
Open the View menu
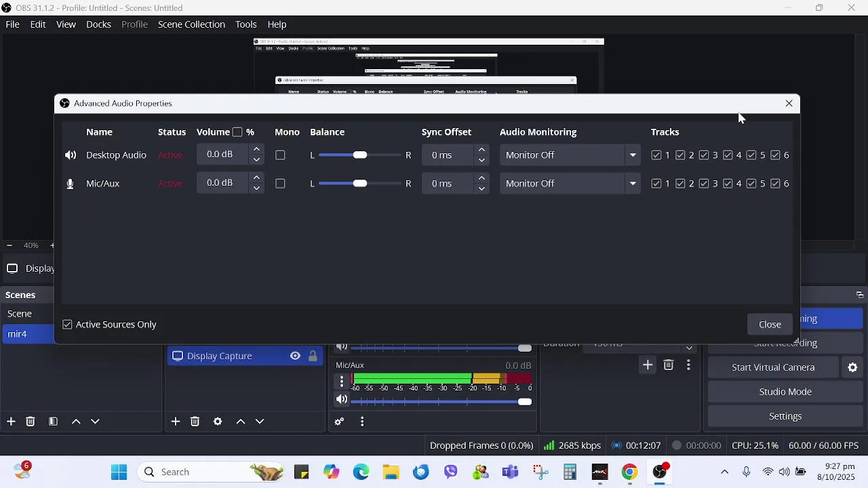click(66, 24)
